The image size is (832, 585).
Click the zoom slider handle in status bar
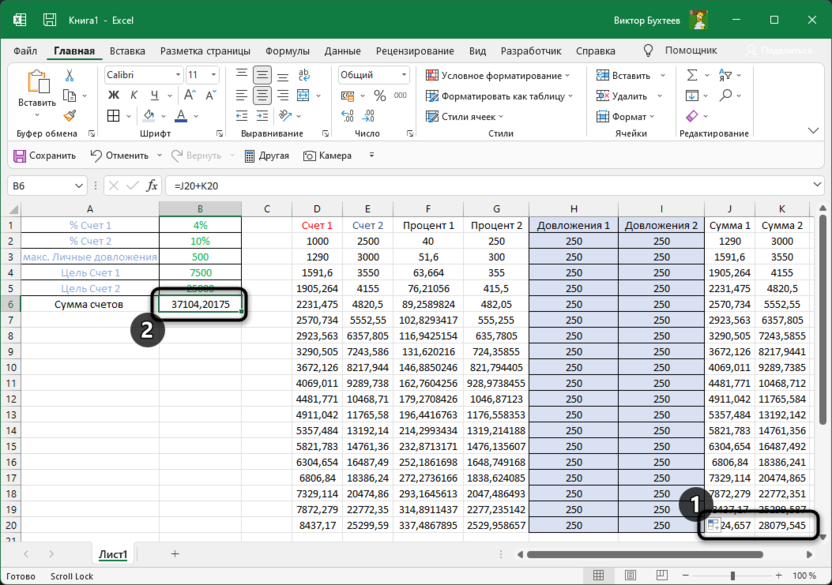732,576
